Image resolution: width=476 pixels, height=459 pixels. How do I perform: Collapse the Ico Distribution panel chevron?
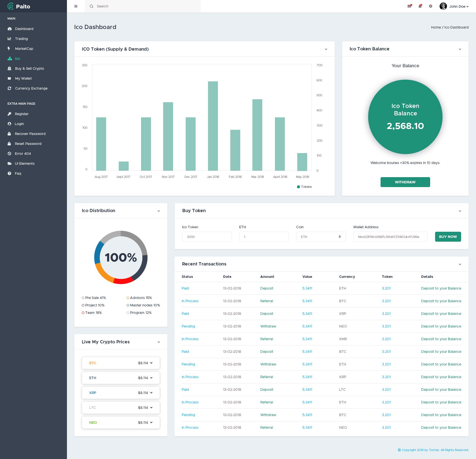pos(159,211)
